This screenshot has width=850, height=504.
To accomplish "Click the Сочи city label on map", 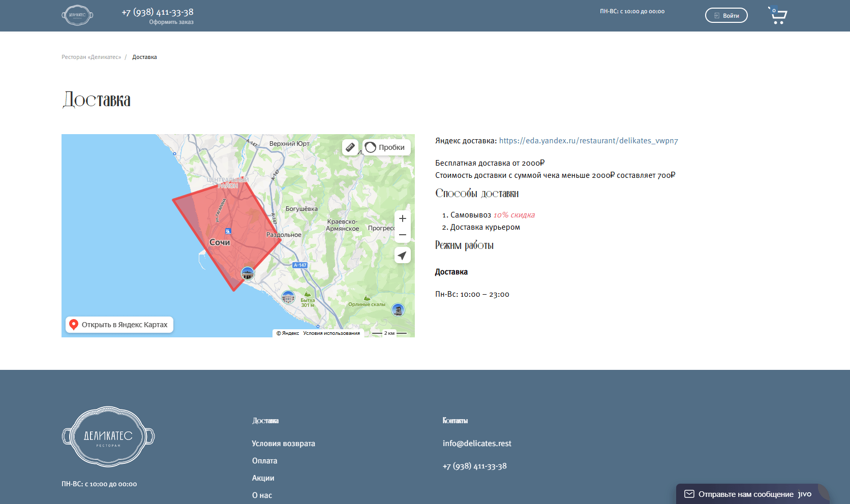I will coord(220,242).
